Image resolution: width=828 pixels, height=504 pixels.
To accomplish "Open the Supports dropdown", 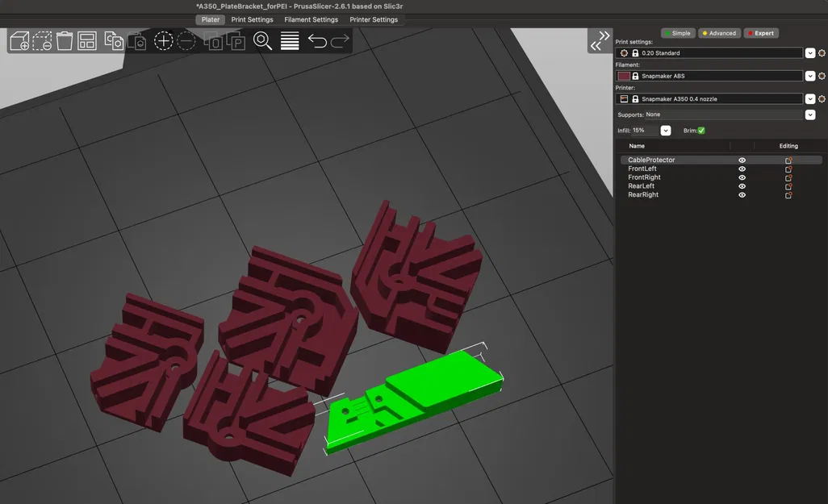I will (x=810, y=114).
